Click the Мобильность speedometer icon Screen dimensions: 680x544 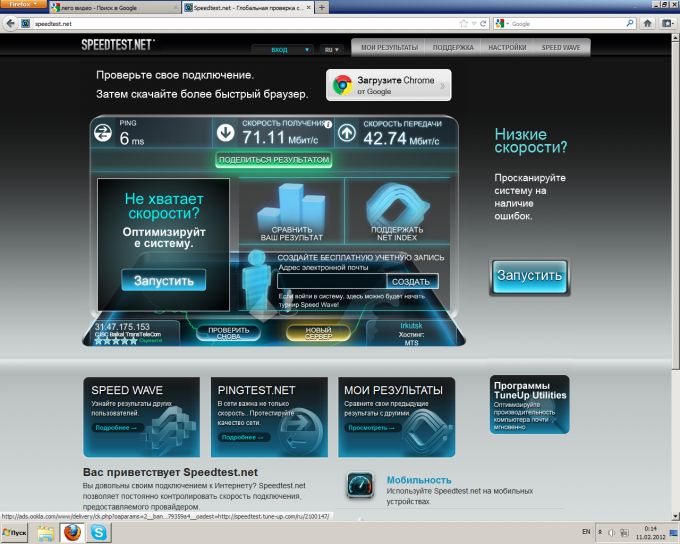pos(360,485)
